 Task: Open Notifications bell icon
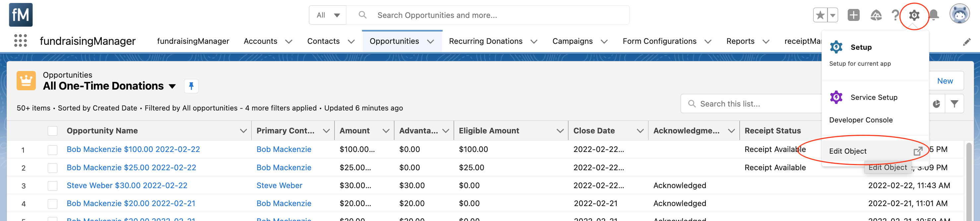click(934, 15)
